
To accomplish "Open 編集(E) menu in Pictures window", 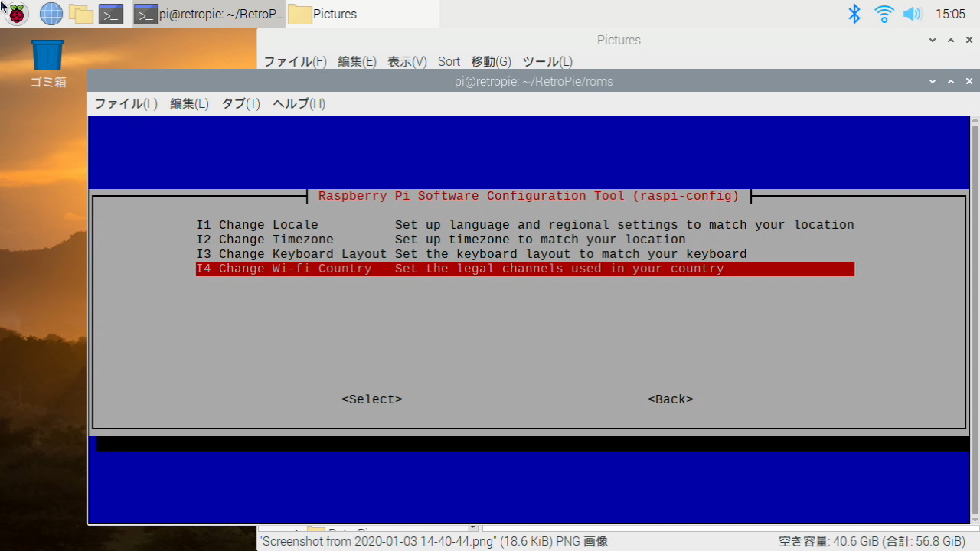I will [357, 61].
